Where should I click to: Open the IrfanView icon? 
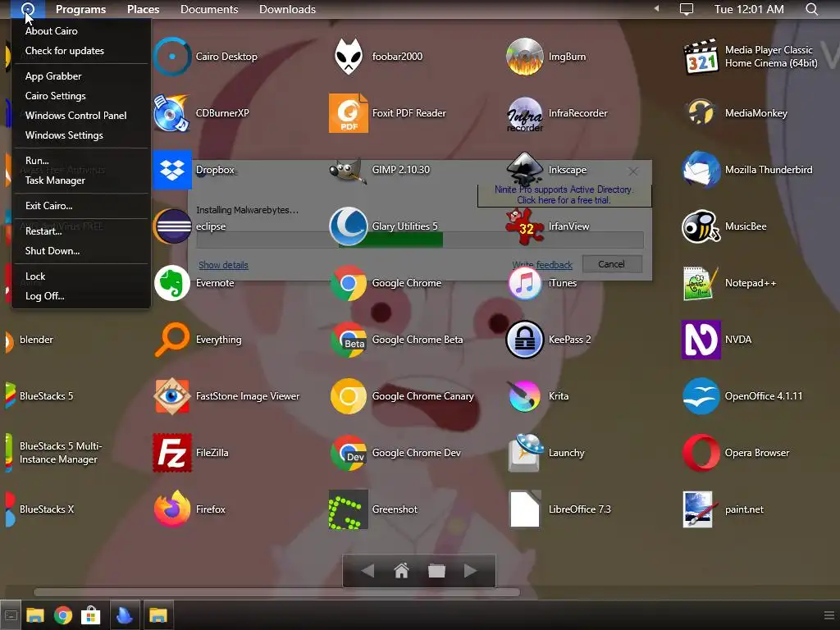pyautogui.click(x=524, y=226)
